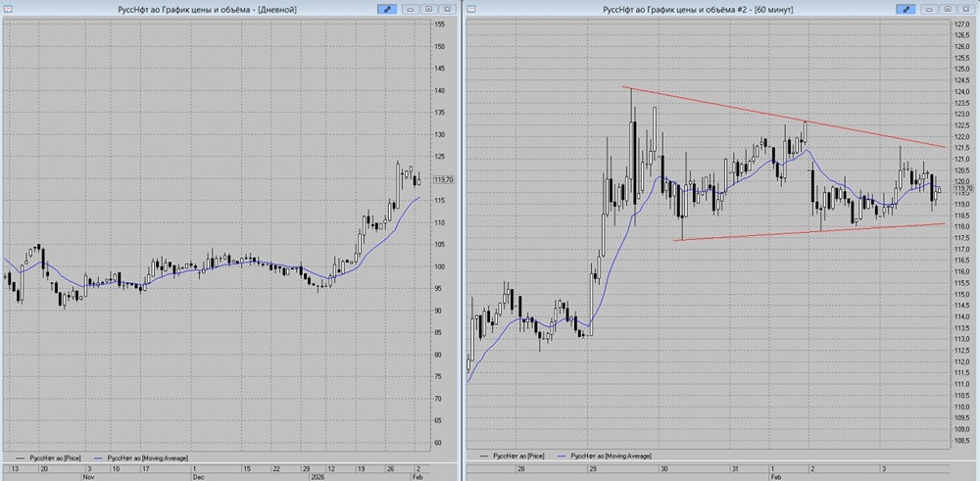This screenshot has height=481, width=980.
Task: Close the 60 минут chart window
Action: 966,10
